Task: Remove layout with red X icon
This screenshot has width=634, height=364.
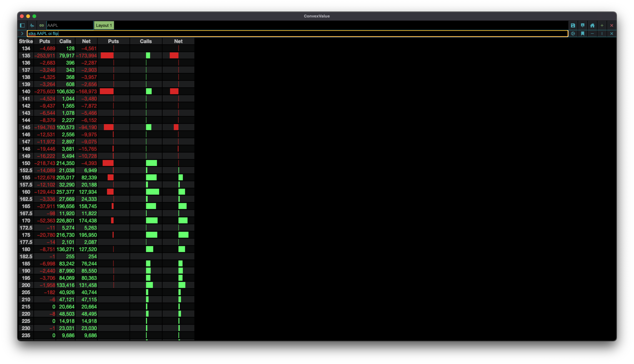Action: tap(612, 25)
